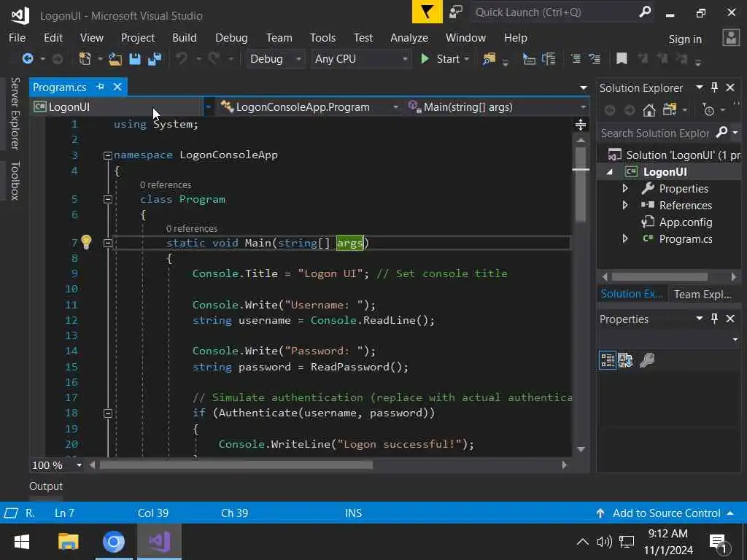The image size is (747, 560).
Task: Toggle auto-hide pin on Solution Explorer
Action: pos(714,87)
